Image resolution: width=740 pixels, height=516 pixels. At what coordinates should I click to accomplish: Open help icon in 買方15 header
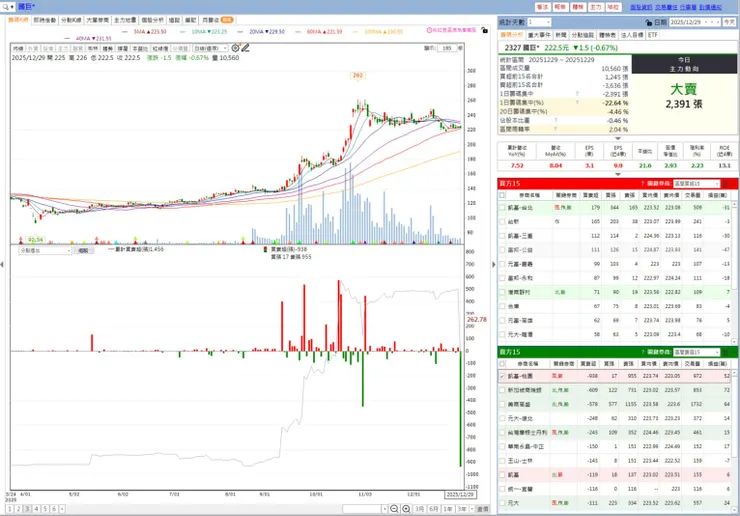pos(642,183)
